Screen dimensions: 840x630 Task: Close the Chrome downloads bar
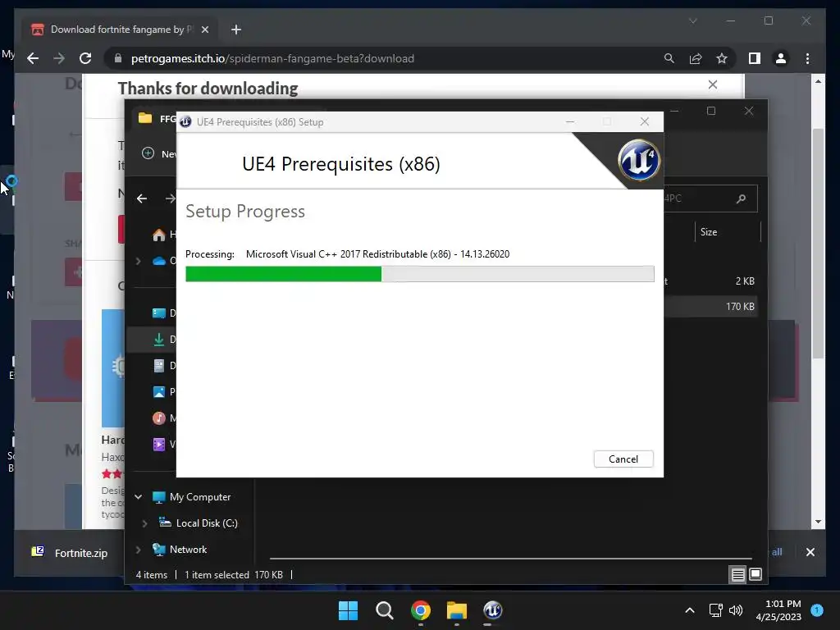pos(810,552)
